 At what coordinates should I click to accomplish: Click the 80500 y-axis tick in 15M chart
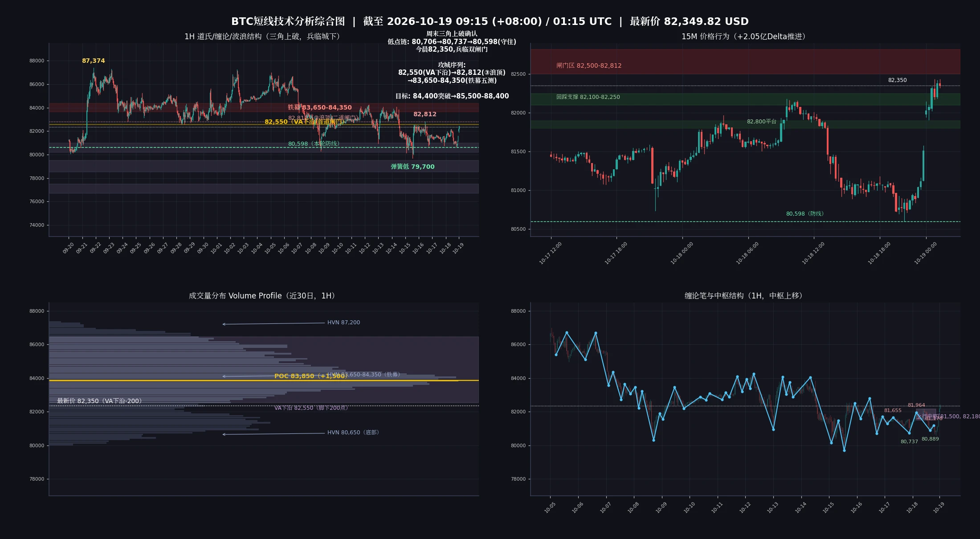[x=518, y=229]
